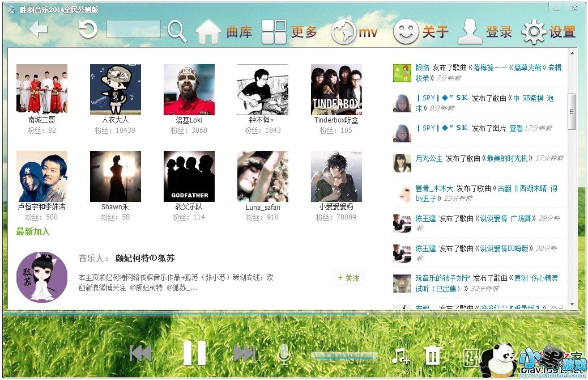The image size is (588, 380).
Task: Open 卢恒宇和李姝洁 artist thumbnail
Action: coord(42,176)
